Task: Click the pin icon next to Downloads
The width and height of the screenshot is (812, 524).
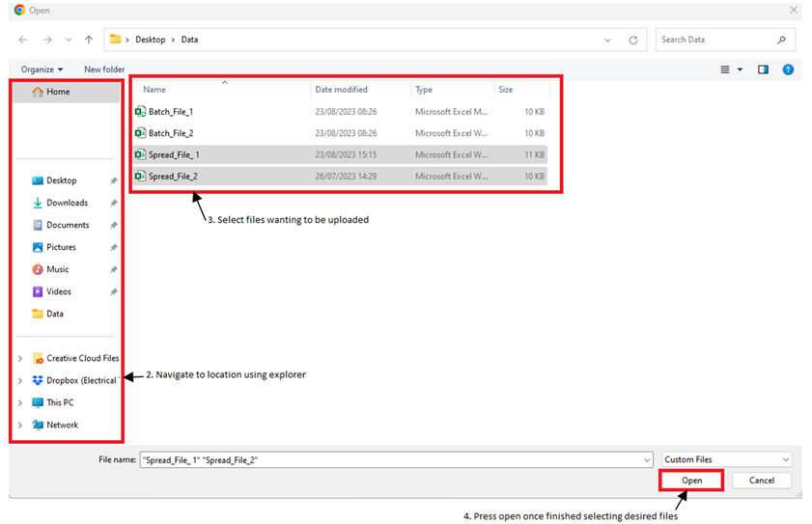Action: pos(113,203)
